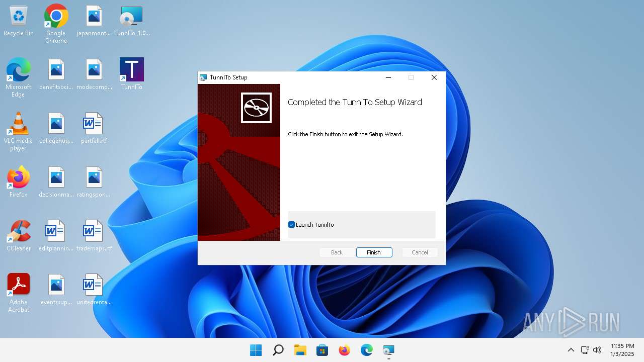644x362 pixels.
Task: Select the eventssup image file icon
Action: 56,290
